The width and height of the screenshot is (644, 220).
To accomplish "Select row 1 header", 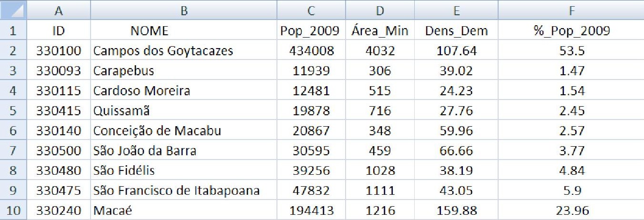I will [x=13, y=30].
